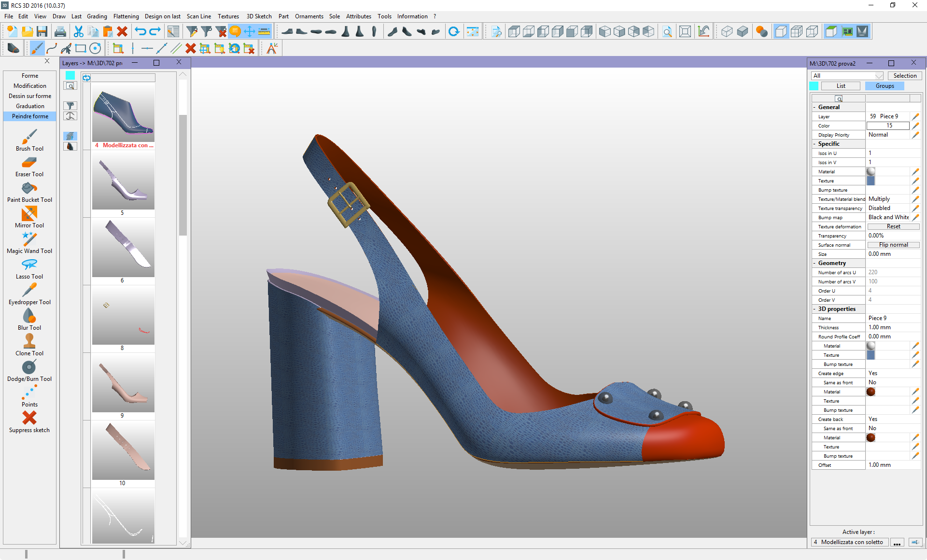The height and width of the screenshot is (560, 927).
Task: Choose the Blur Tool
Action: pyautogui.click(x=29, y=320)
